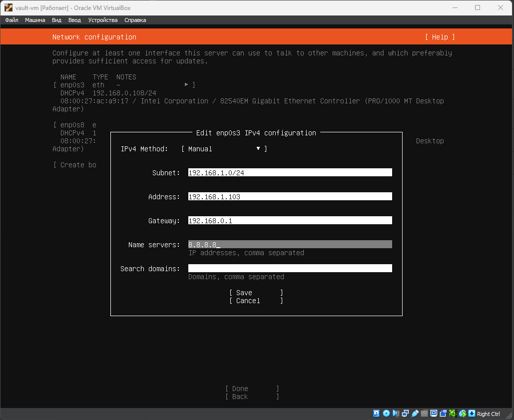Click the Done button at the bottom

point(252,389)
